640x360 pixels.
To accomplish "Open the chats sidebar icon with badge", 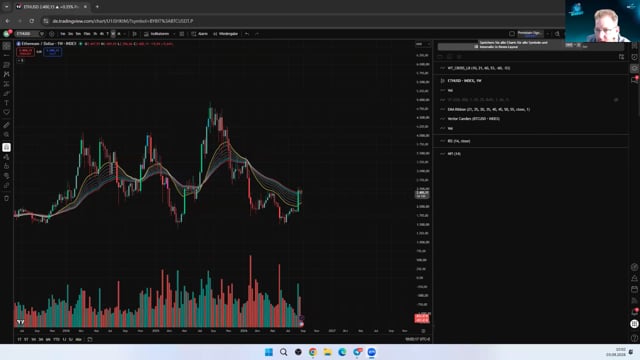I will pos(634,80).
